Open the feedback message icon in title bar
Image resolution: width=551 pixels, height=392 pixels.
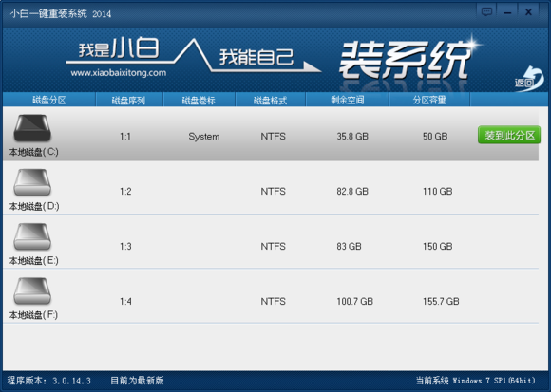coord(486,12)
